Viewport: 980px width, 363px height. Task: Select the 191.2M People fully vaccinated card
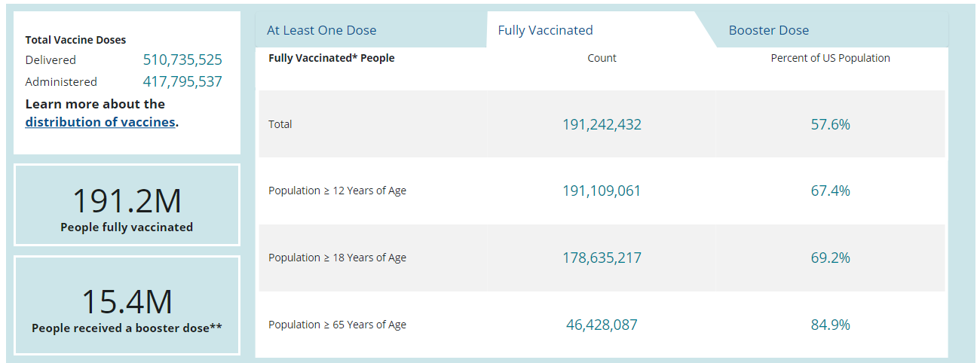(127, 205)
